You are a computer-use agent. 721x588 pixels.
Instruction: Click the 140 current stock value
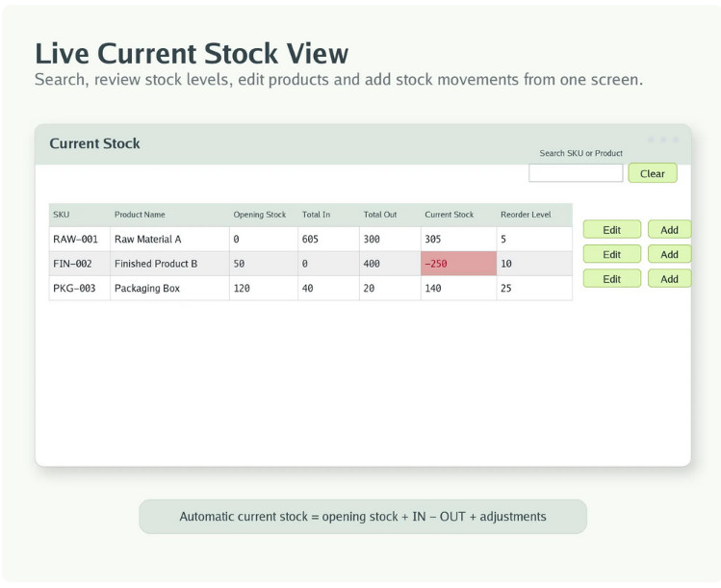pyautogui.click(x=432, y=289)
